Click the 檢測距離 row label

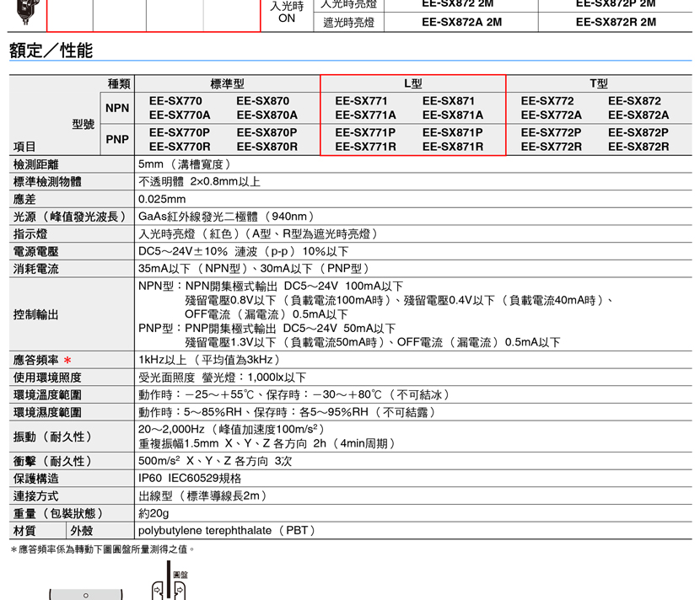tap(36, 164)
